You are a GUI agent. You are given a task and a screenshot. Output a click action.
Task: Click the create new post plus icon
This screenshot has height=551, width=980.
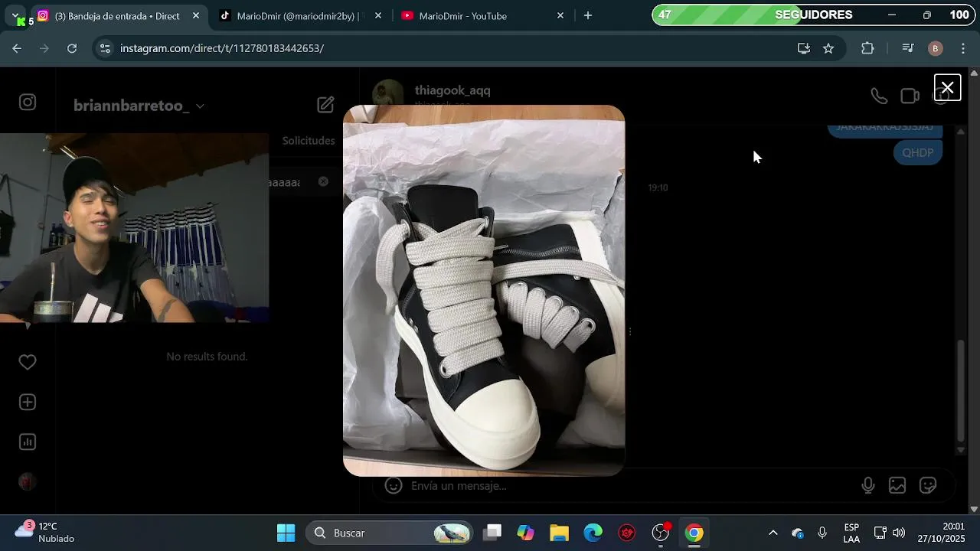(28, 402)
